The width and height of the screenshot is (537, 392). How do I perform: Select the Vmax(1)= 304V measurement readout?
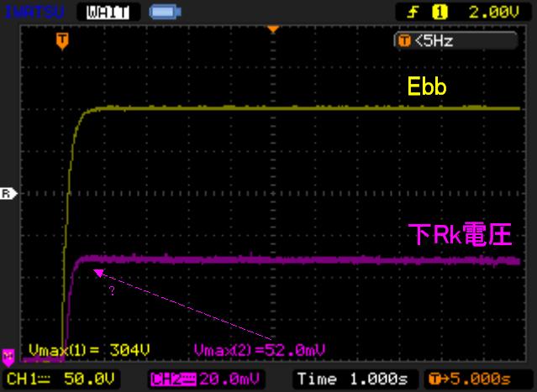pos(89,350)
